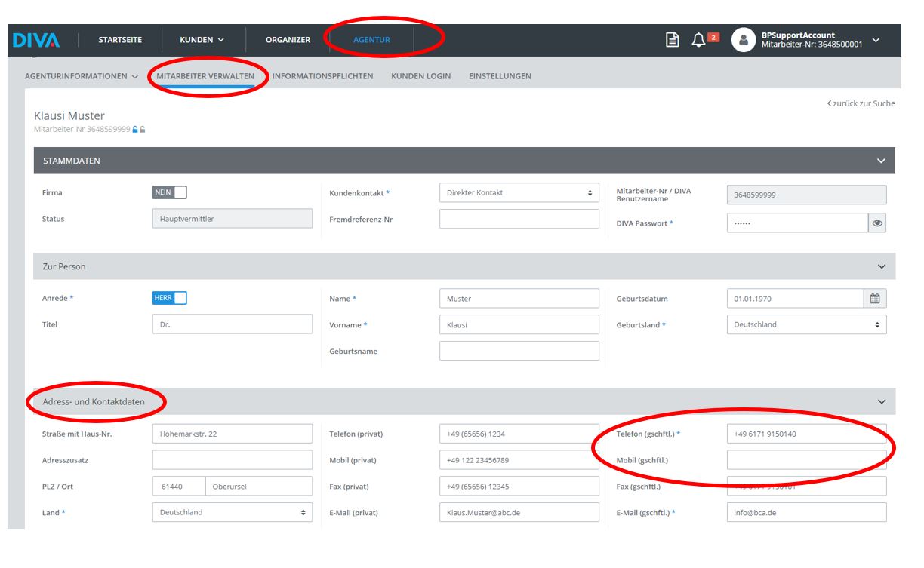Open the Geburtsdatum calendar picker
This screenshot has width=924, height=568.
[875, 299]
